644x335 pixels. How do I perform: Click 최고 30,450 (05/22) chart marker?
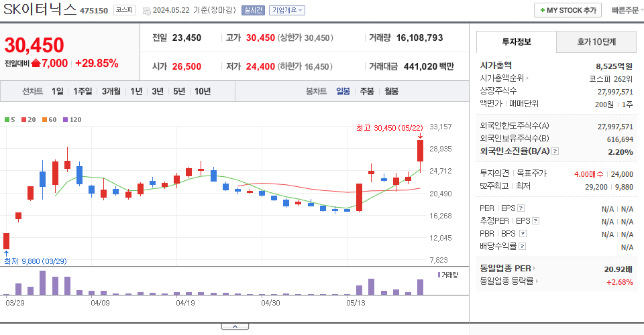389,129
